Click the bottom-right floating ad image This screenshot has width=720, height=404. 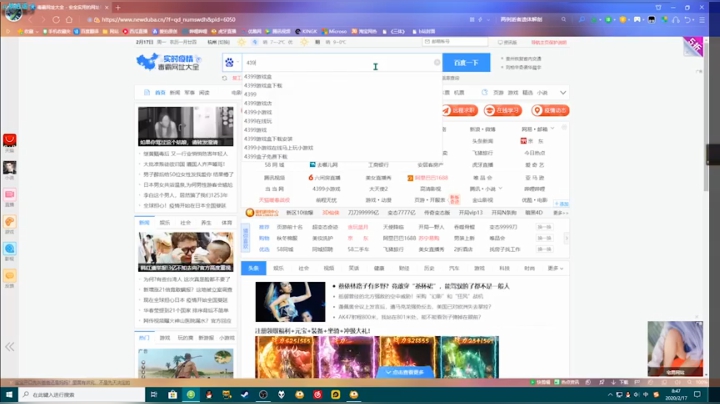[x=675, y=348]
